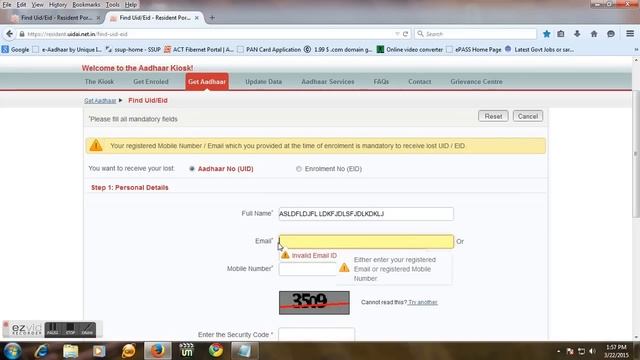Open the Contact navigation tab

click(x=420, y=82)
